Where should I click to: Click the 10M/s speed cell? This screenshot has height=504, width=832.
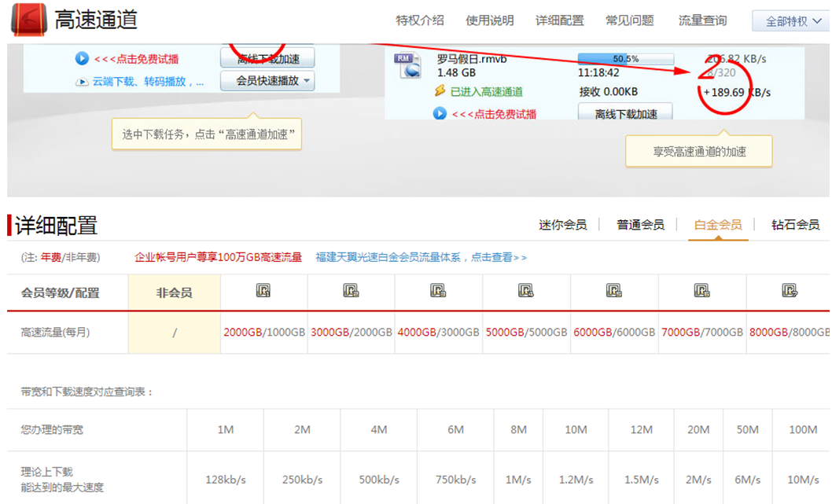[803, 480]
